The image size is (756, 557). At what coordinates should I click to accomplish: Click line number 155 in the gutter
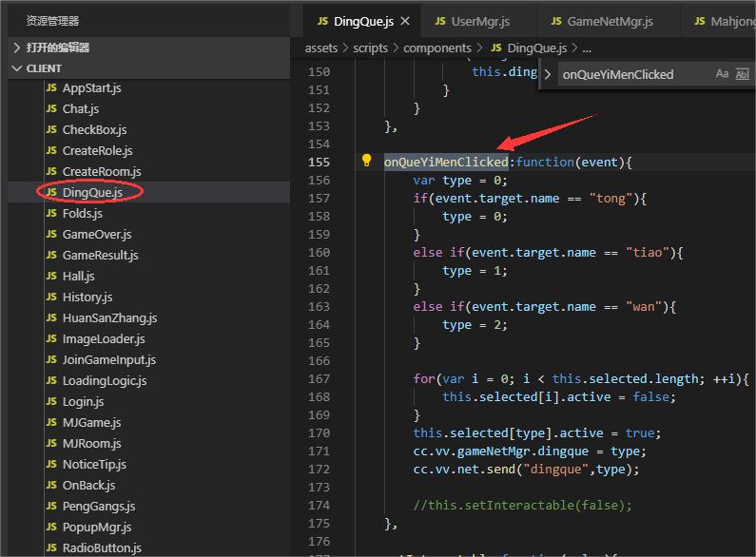pyautogui.click(x=320, y=162)
